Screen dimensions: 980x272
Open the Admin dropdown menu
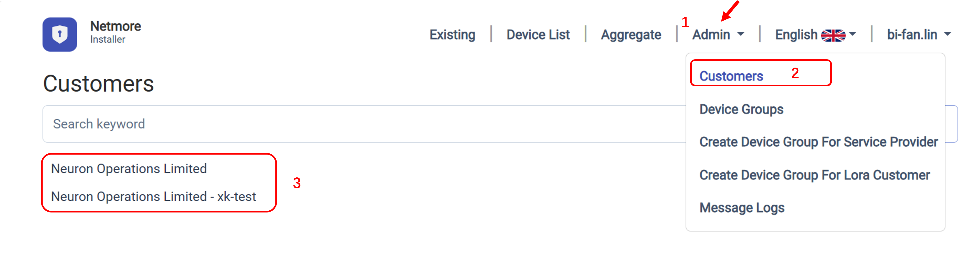717,35
